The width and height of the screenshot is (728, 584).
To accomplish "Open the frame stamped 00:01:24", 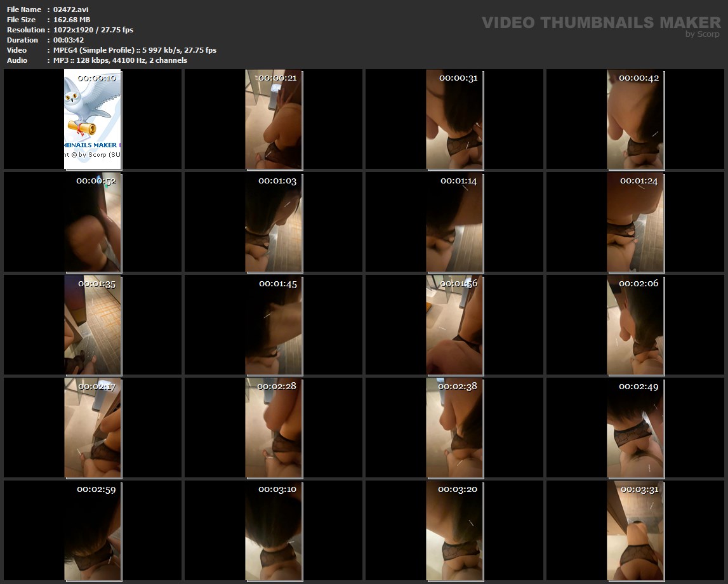I will pos(635,222).
